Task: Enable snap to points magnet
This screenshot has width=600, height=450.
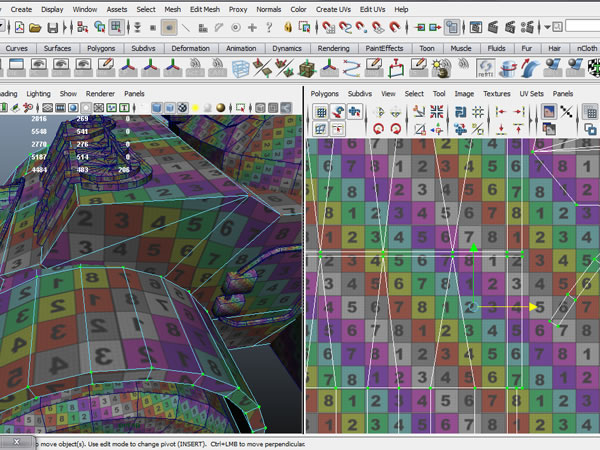Action: [362, 28]
